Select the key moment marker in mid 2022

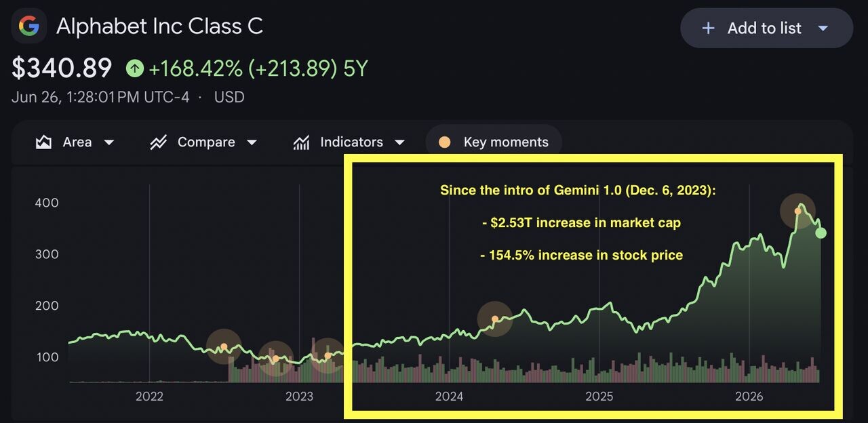[224, 347]
